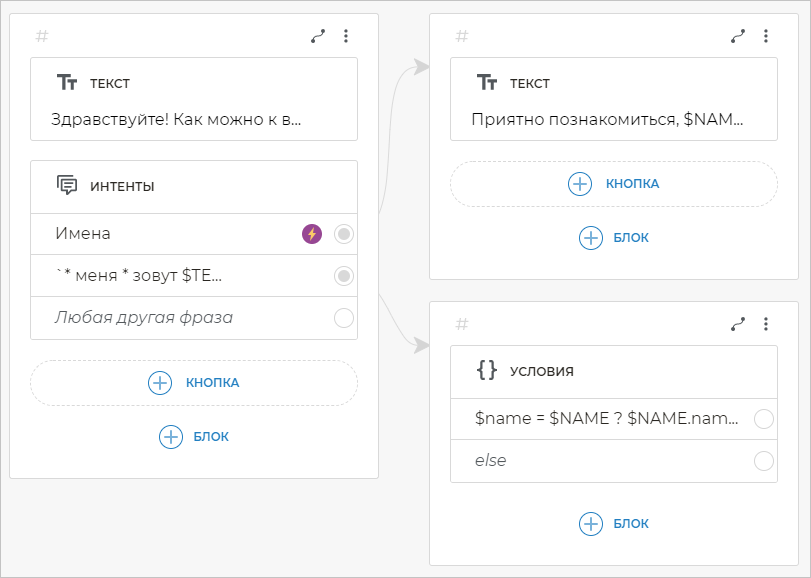Select connector circle for 'Любая другая фраза'
Screen dimensions: 811x578
coord(344,318)
